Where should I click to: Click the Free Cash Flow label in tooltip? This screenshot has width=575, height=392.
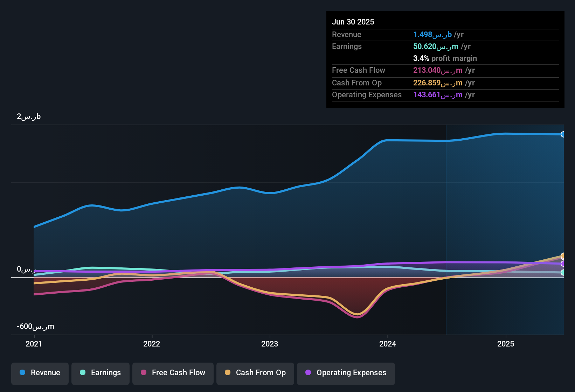click(x=359, y=70)
